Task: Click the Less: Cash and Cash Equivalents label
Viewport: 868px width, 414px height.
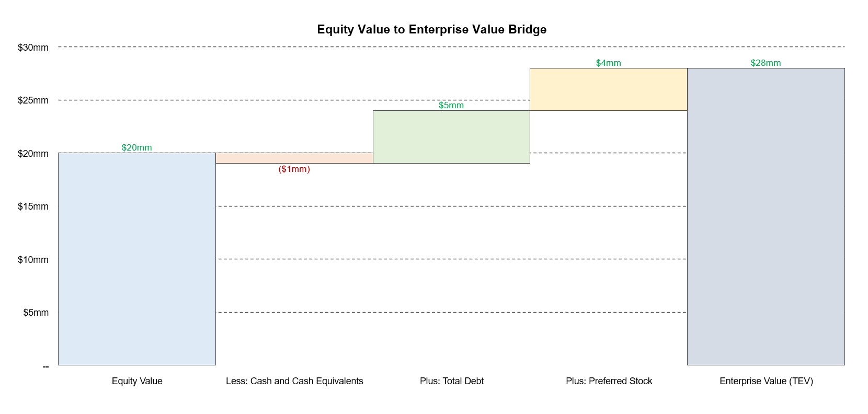Action: click(x=294, y=381)
